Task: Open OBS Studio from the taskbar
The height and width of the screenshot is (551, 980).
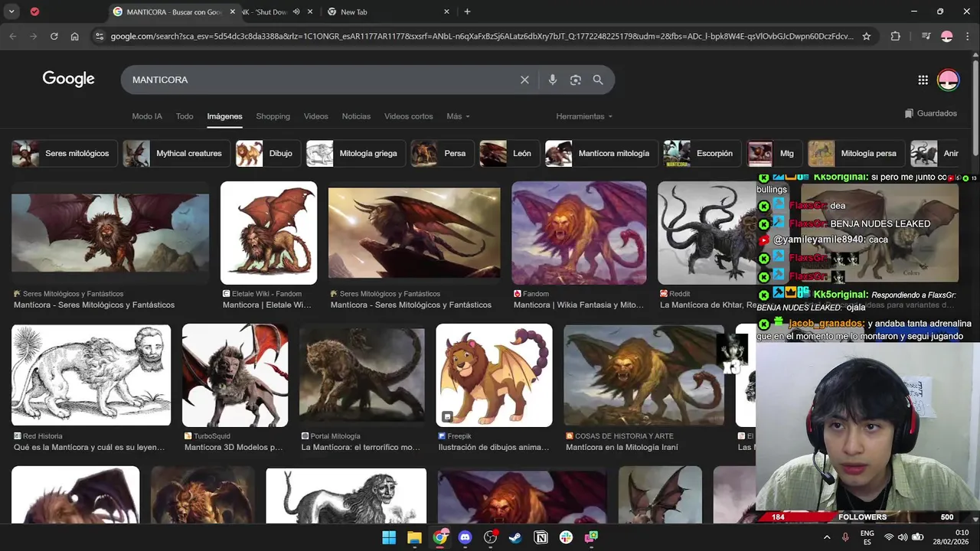Action: click(490, 537)
